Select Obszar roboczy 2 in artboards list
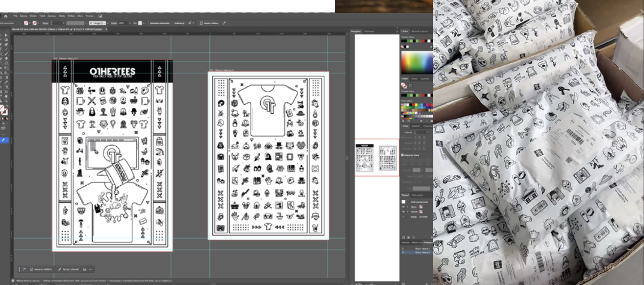The height and width of the screenshot is (285, 644). pyautogui.click(x=416, y=252)
